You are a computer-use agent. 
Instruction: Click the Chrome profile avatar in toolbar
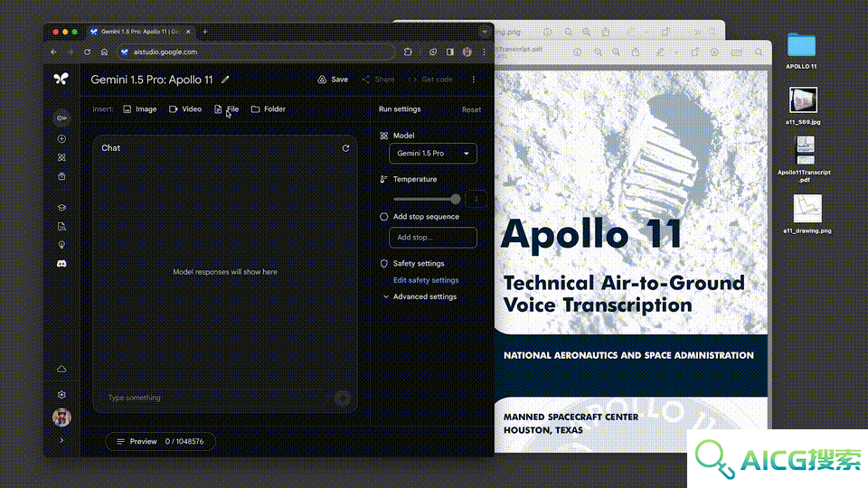467,52
